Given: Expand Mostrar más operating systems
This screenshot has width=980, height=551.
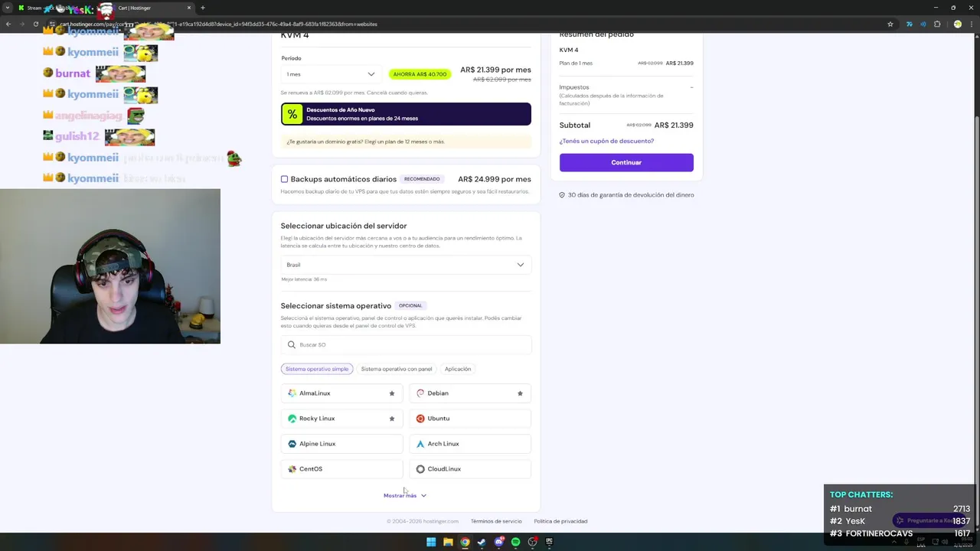Looking at the screenshot, I should (405, 495).
